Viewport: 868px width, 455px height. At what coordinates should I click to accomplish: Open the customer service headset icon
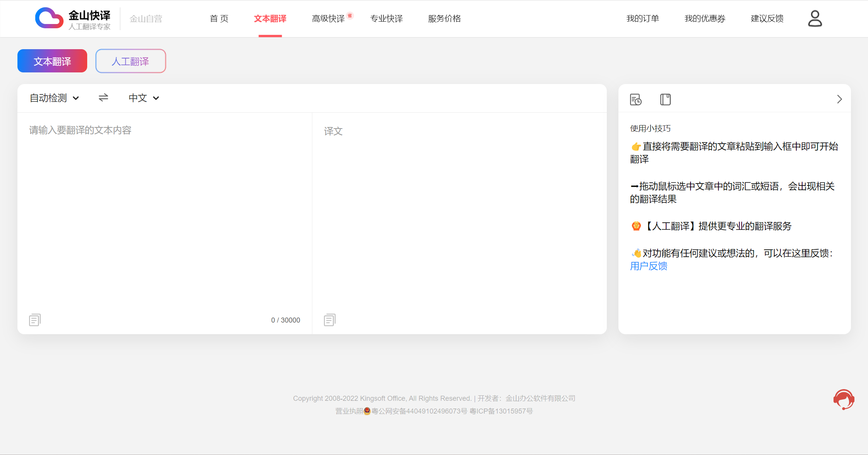(x=844, y=399)
